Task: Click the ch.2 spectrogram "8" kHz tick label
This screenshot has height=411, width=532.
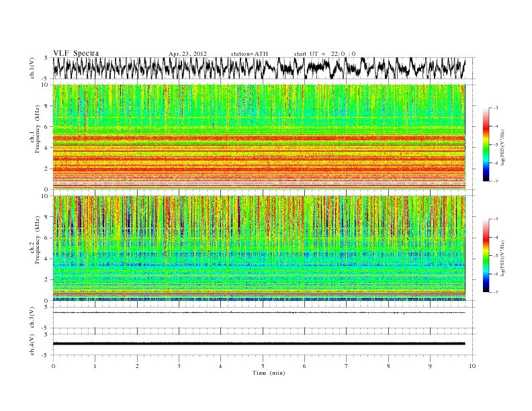Action: point(47,217)
